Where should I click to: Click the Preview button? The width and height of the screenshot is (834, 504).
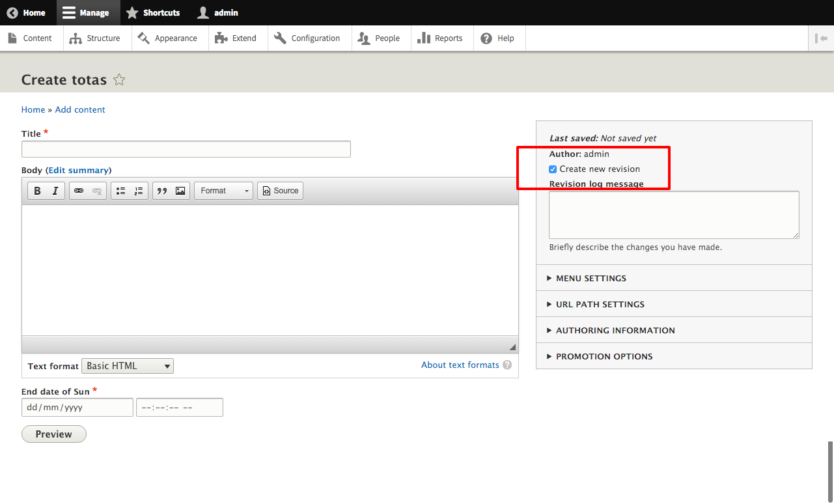pos(53,434)
